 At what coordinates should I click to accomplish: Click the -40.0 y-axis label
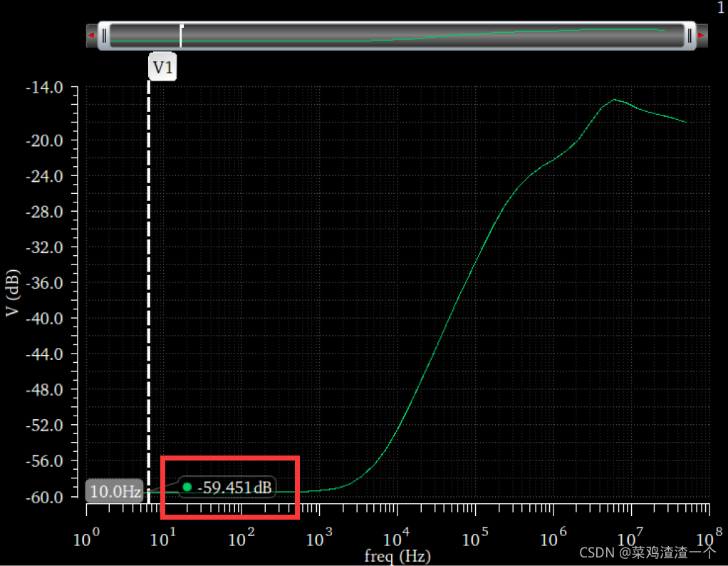click(45, 319)
